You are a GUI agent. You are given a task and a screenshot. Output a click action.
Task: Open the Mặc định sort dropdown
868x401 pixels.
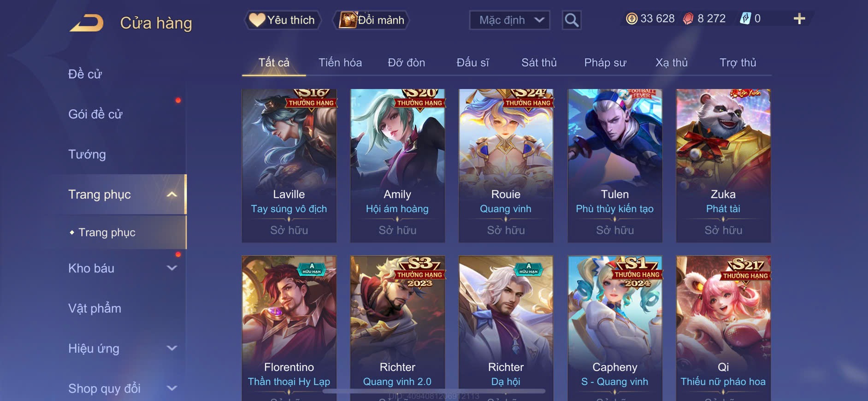pyautogui.click(x=509, y=20)
